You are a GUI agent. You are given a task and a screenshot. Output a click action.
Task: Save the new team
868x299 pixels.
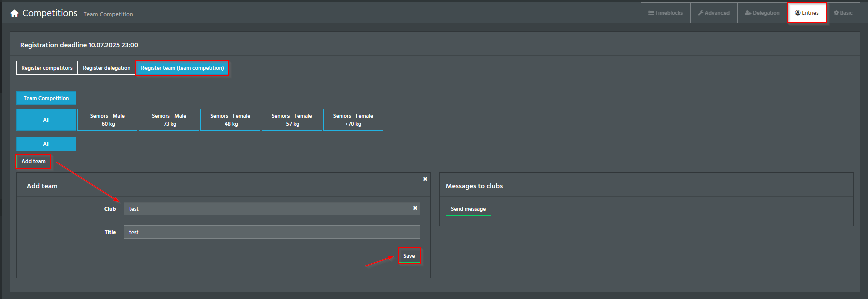[x=409, y=256]
